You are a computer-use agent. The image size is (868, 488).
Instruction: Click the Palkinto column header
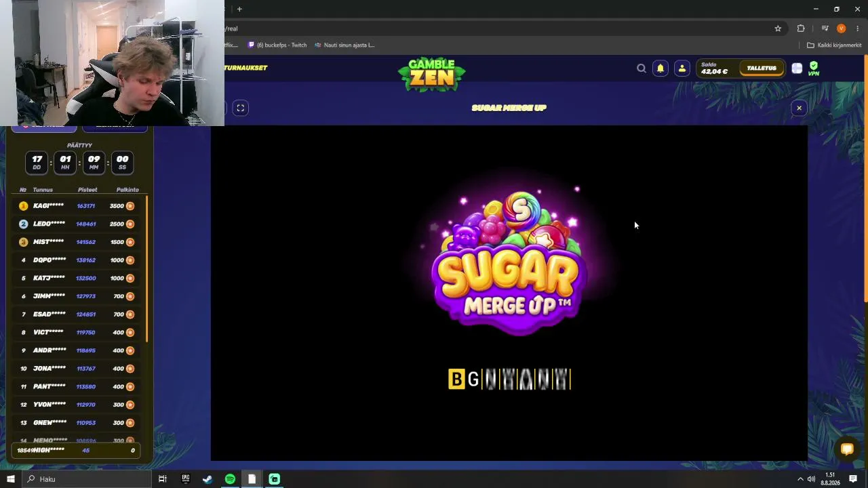(x=127, y=190)
